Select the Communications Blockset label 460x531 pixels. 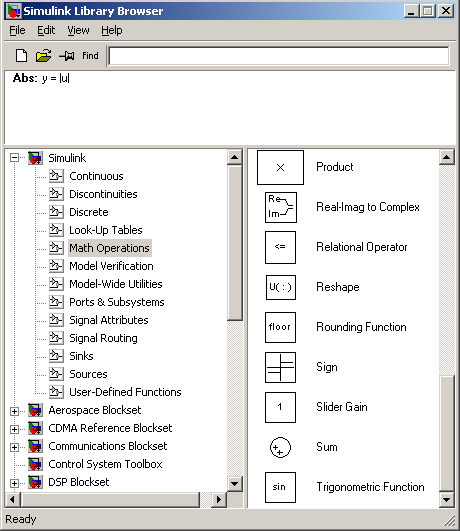[108, 446]
